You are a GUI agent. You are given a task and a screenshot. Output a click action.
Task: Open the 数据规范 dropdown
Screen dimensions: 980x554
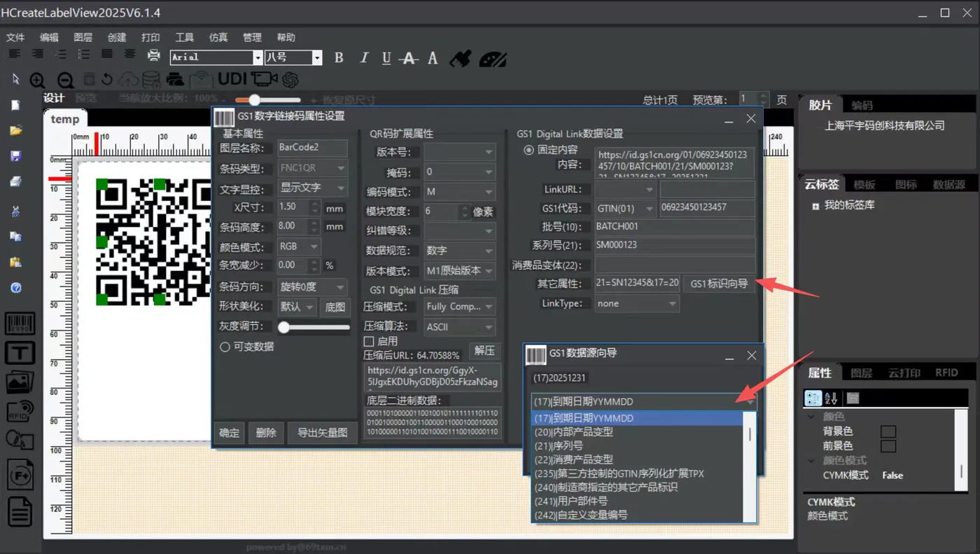pos(459,251)
